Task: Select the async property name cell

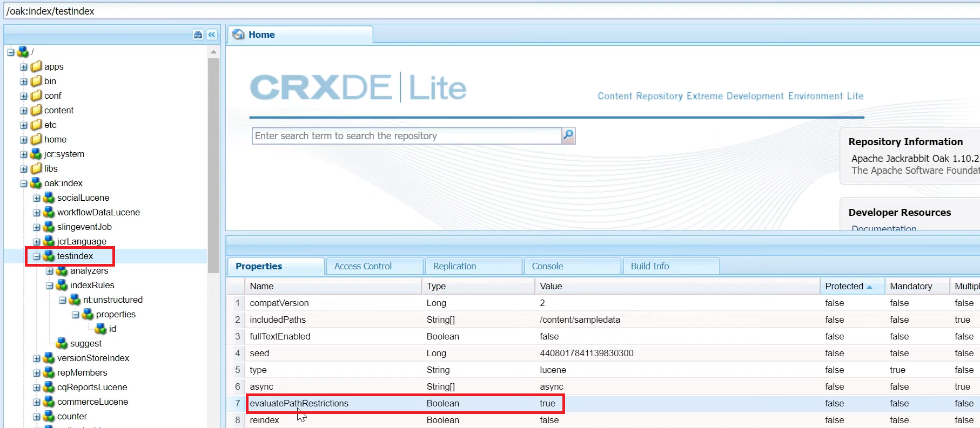Action: point(333,386)
